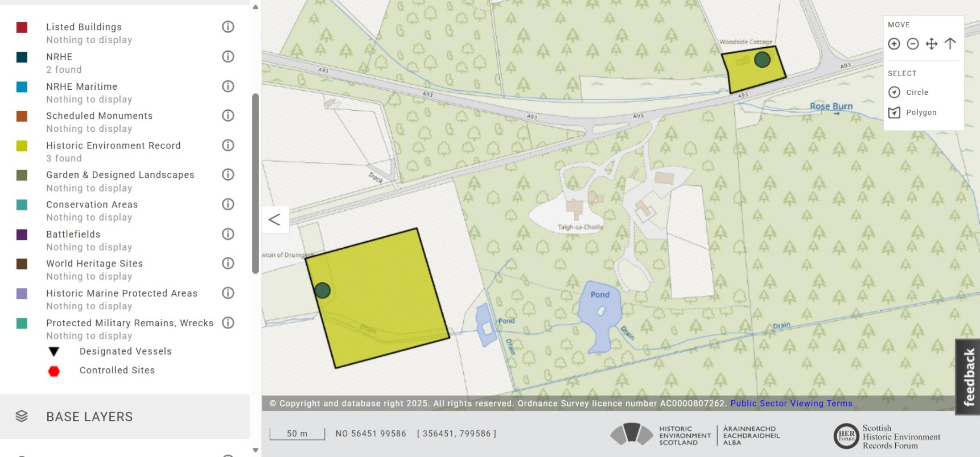Select the pan move arrows icon
The image size is (980, 457).
click(931, 44)
